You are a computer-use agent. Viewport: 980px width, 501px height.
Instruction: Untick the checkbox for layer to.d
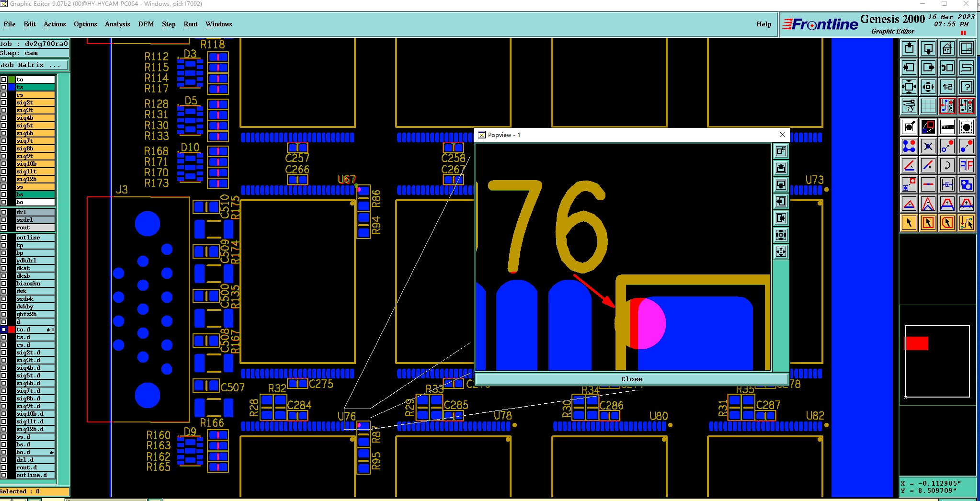pos(3,330)
